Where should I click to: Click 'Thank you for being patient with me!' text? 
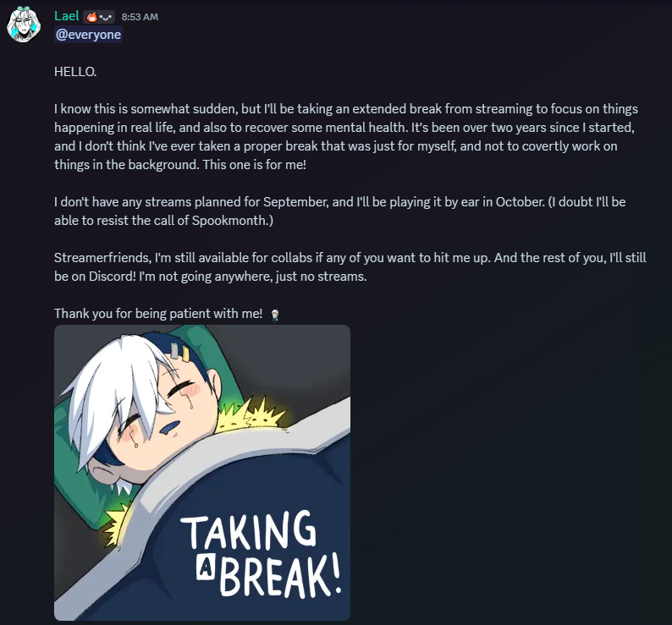[x=158, y=314]
